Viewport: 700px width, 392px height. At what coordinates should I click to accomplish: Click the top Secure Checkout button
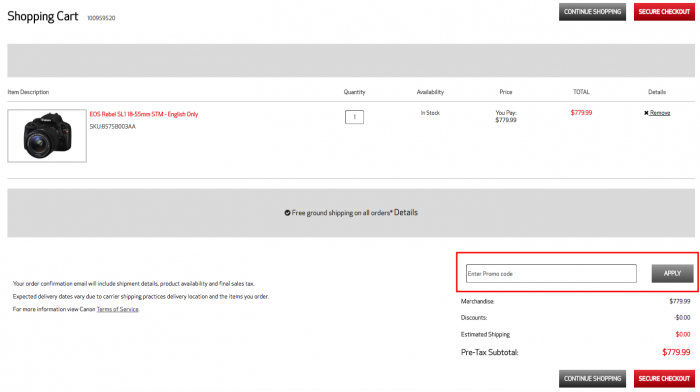pos(664,12)
